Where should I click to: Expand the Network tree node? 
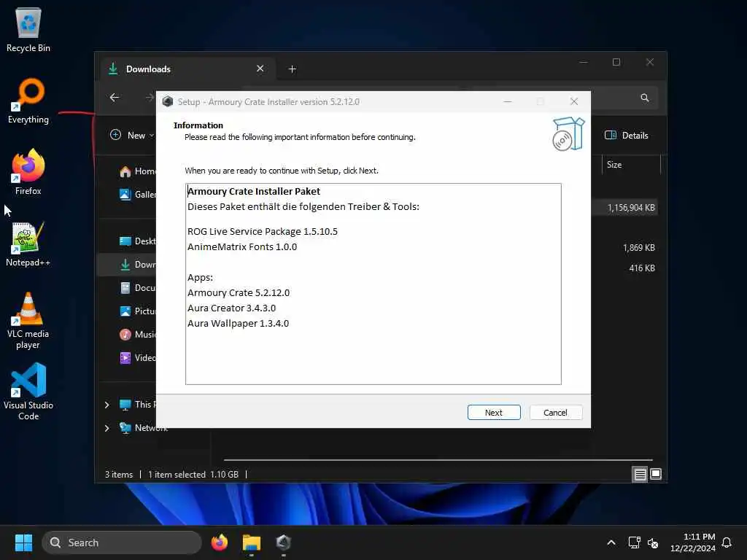pyautogui.click(x=107, y=428)
